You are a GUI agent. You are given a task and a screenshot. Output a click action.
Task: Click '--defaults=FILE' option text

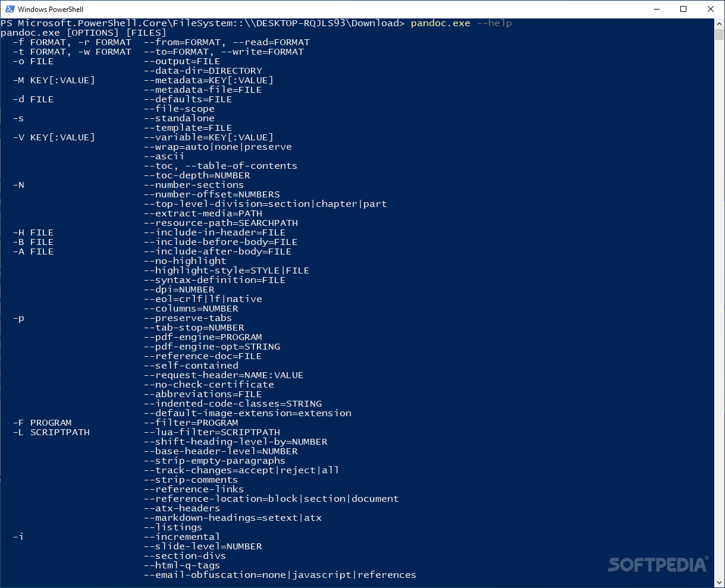188,99
